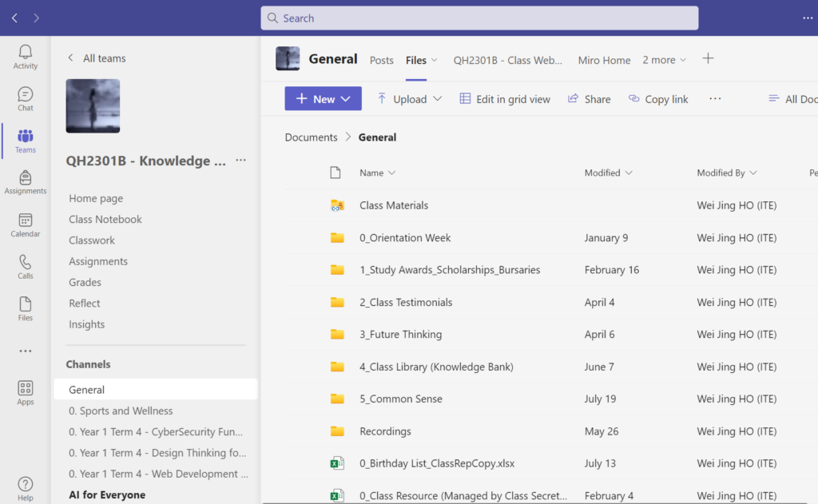The image size is (818, 504).
Task: Go back to All teams
Action: coord(96,58)
